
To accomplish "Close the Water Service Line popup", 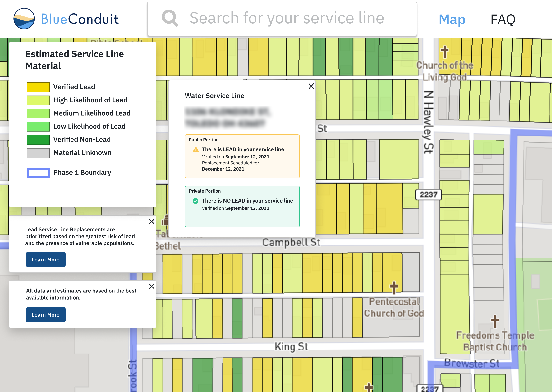I will click(311, 86).
